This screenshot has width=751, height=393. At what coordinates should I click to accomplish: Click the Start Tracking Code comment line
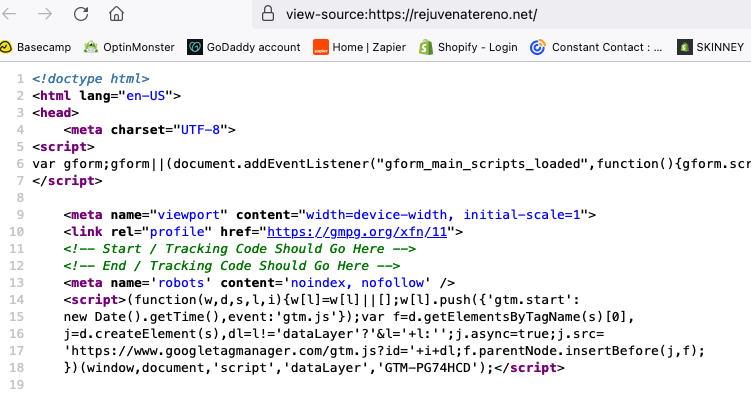click(239, 249)
